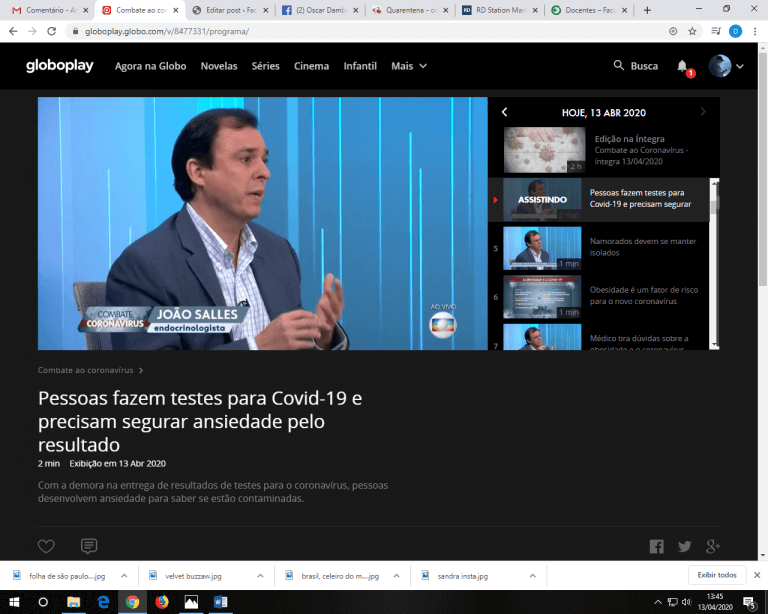Share video on Twitter
The width and height of the screenshot is (768, 614).
(x=684, y=546)
